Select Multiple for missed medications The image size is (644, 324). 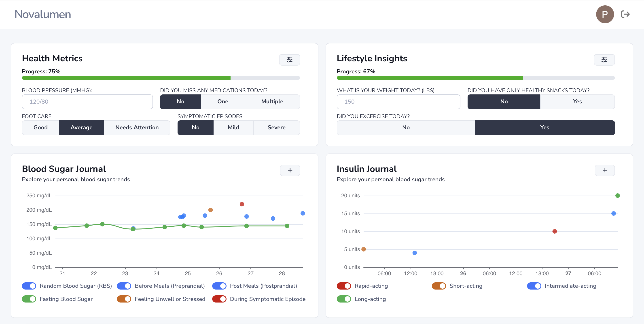coord(272,102)
